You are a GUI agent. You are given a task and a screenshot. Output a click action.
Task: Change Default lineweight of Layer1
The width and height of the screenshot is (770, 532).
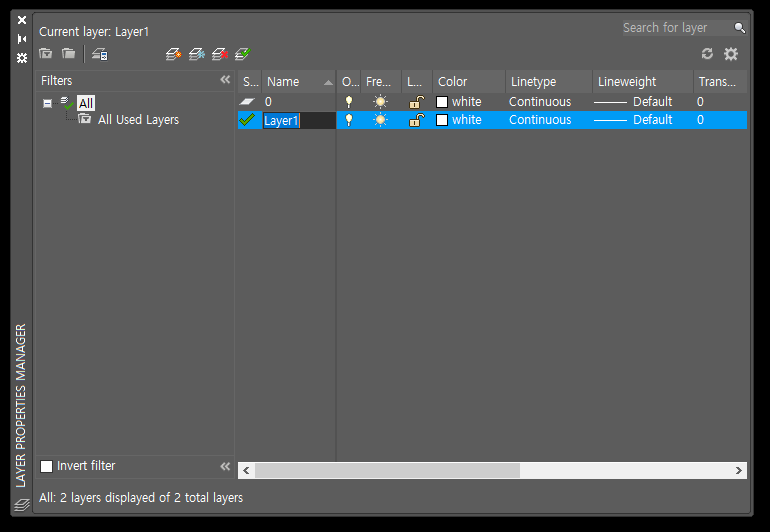(633, 119)
